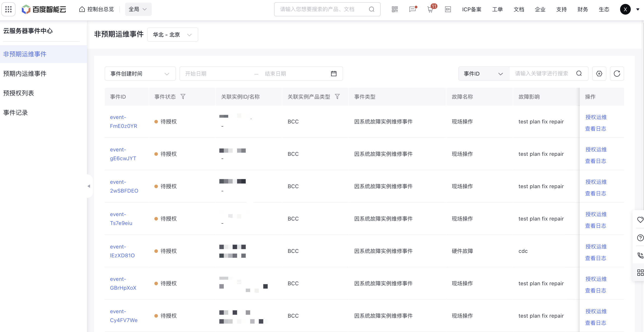Switch language with the En icon
644x332 pixels.
coord(448,9)
